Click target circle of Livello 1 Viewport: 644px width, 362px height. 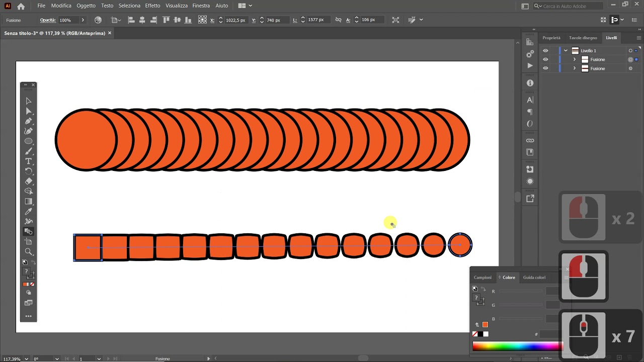(x=630, y=51)
